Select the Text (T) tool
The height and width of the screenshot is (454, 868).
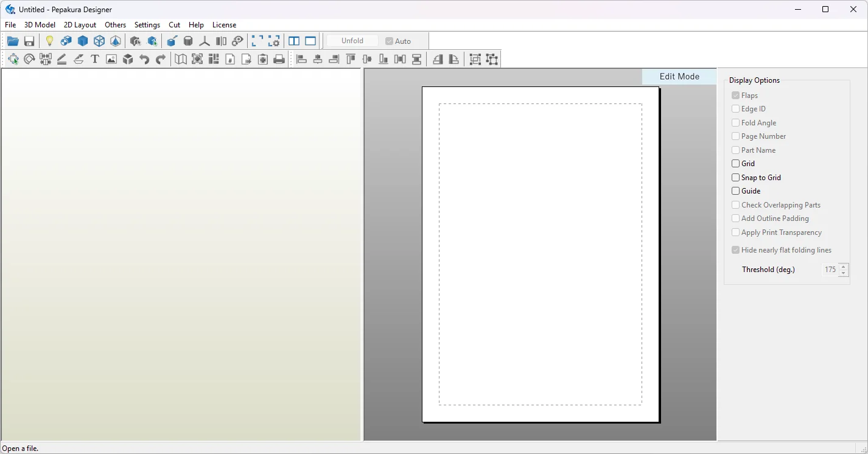pos(95,59)
